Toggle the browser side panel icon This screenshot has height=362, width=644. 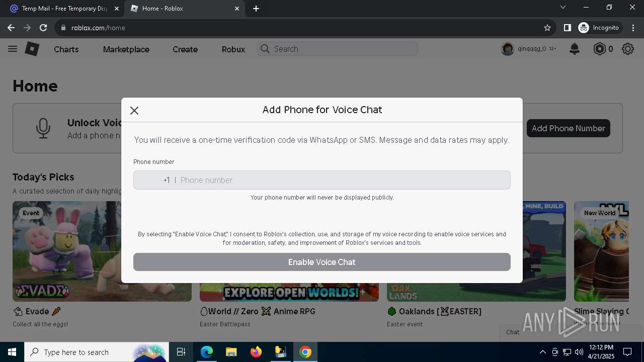pyautogui.click(x=568, y=28)
